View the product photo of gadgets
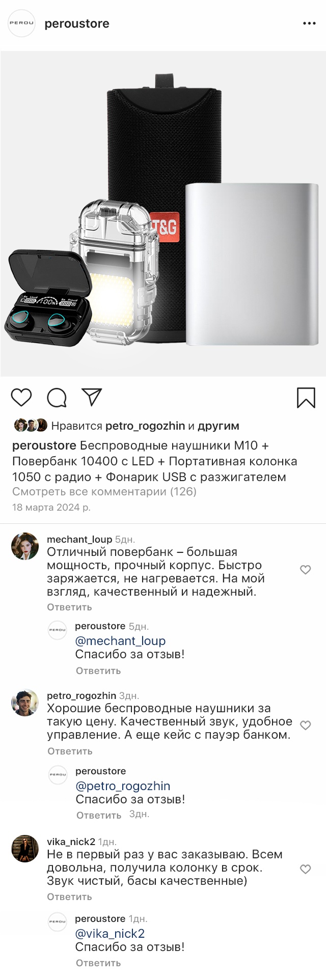The image size is (326, 980). tap(163, 214)
